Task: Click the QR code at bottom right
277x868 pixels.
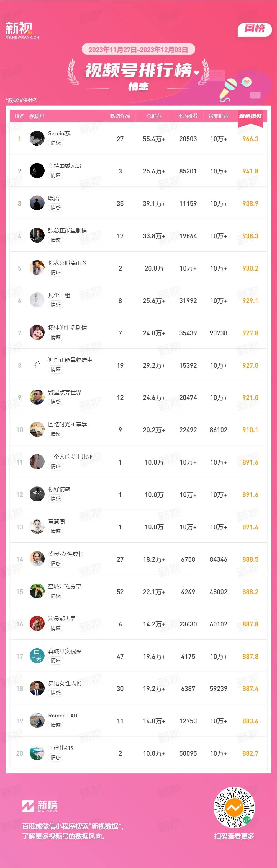Action: tap(234, 808)
